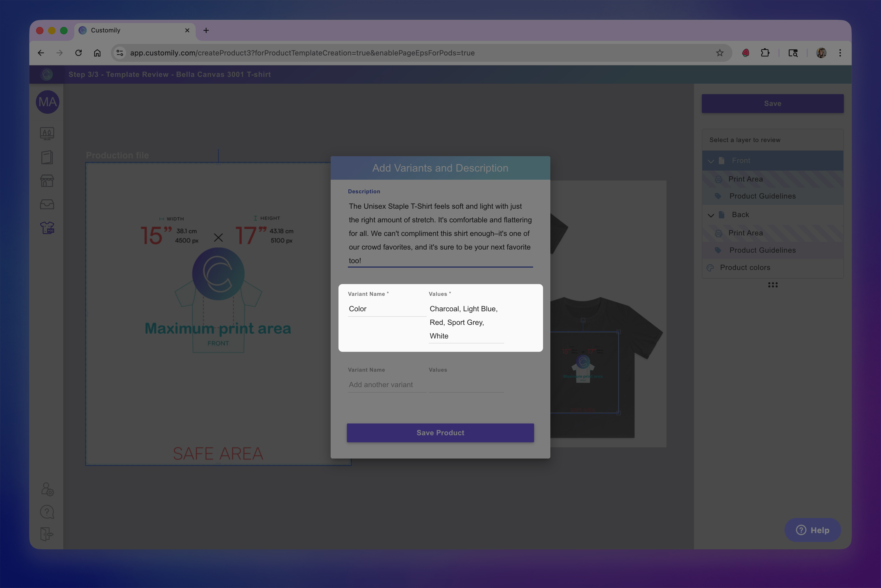Collapse the Front layer group

[711, 161]
